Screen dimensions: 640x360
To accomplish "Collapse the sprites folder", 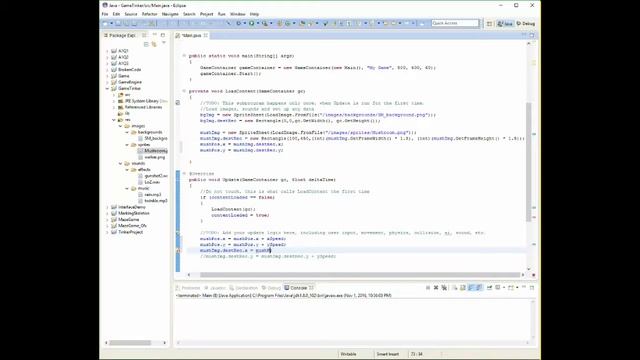I will point(127,144).
